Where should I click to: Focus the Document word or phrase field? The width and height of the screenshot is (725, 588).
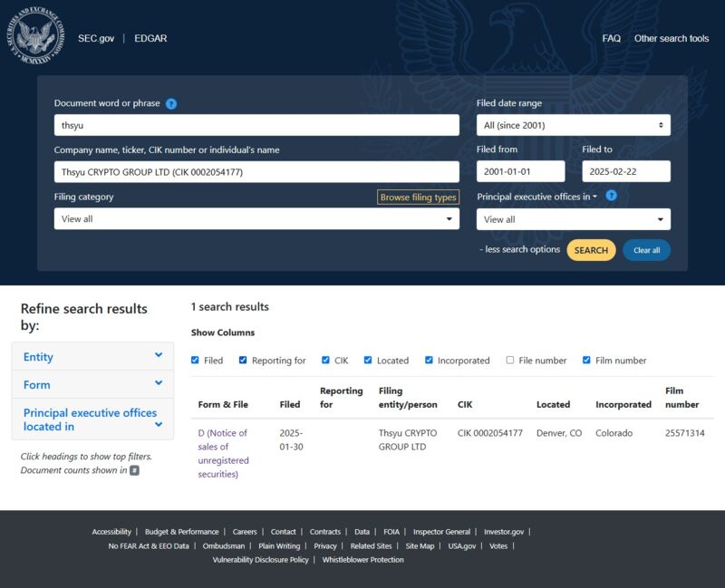coord(256,125)
